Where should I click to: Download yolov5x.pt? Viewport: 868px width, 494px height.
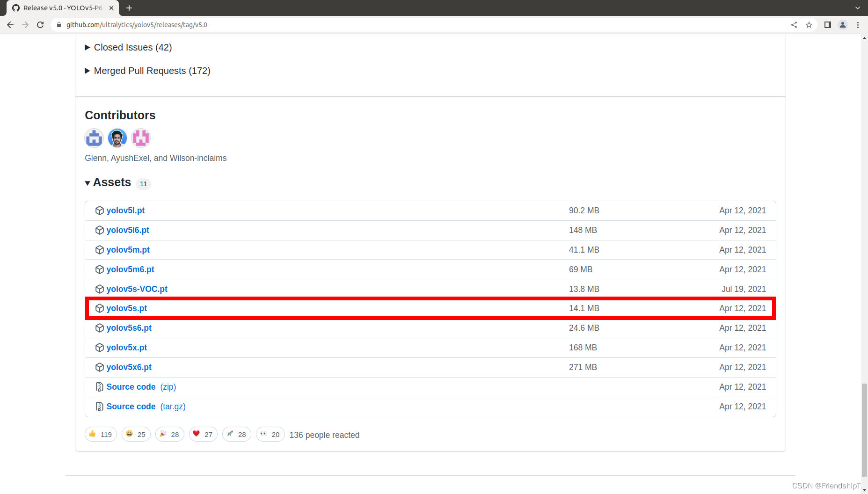coord(127,348)
